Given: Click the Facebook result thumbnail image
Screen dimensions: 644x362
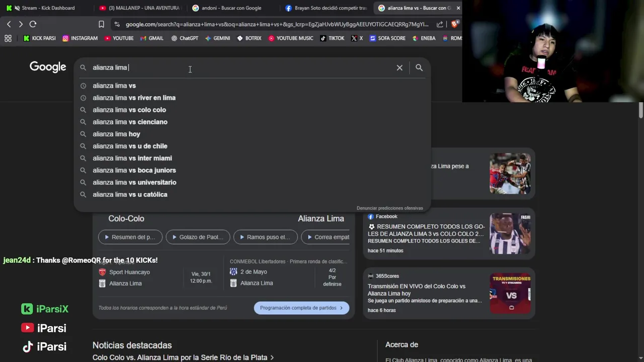Looking at the screenshot, I should (510, 234).
